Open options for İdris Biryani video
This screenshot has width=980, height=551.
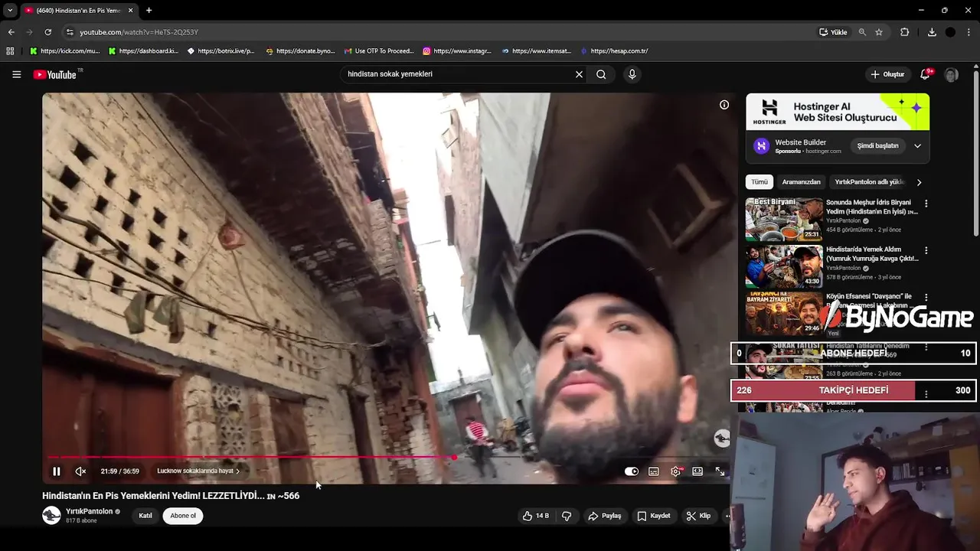click(x=926, y=204)
